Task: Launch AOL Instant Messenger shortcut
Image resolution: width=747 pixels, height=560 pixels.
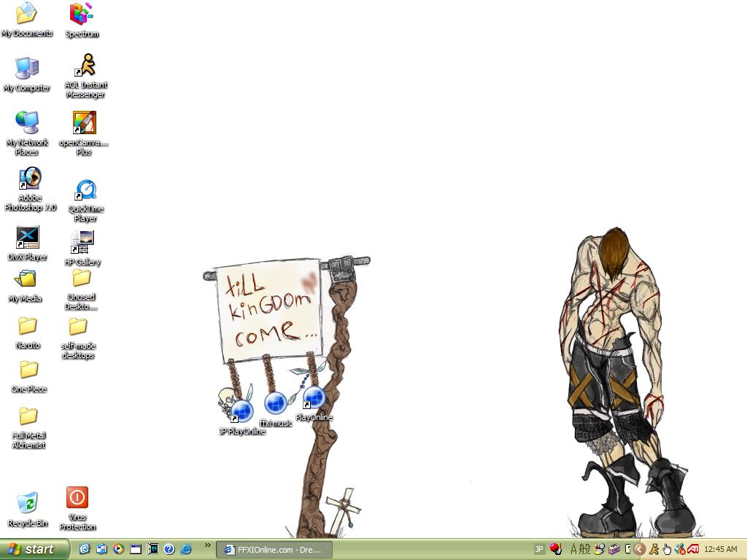Action: coord(86,76)
